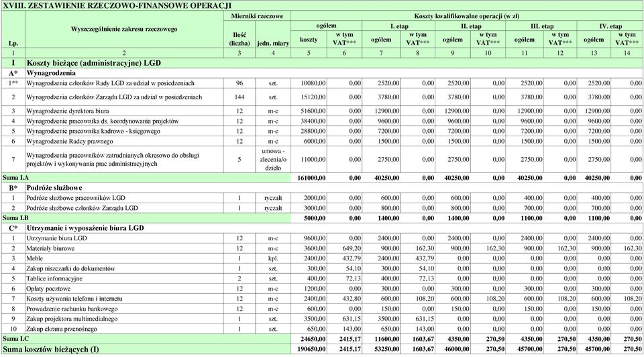Click the value '6000,00'
The height and width of the screenshot is (357, 644).
coord(315,142)
